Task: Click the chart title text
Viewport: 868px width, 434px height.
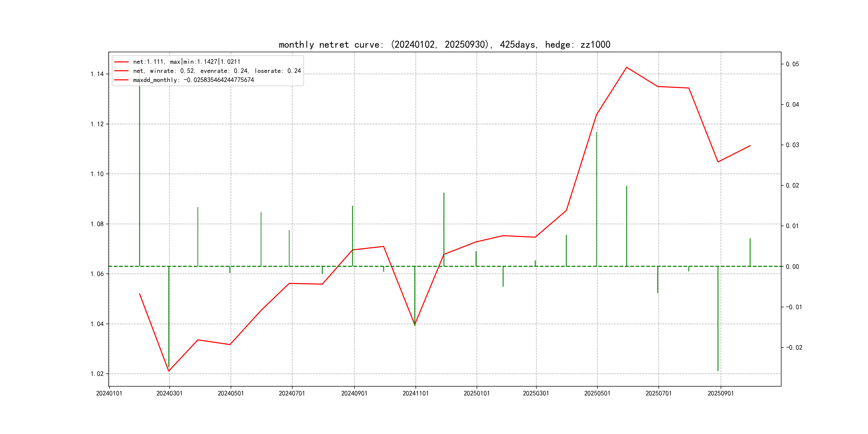Action: (444, 44)
